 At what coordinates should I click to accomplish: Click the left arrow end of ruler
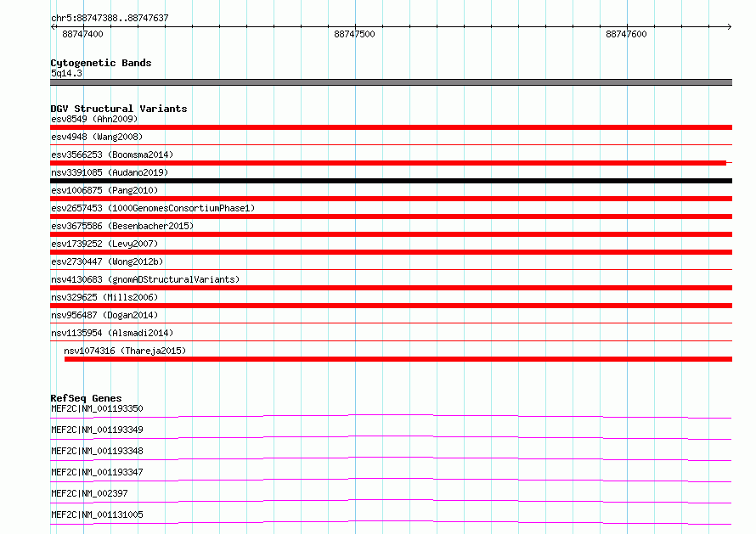pyautogui.click(x=53, y=26)
